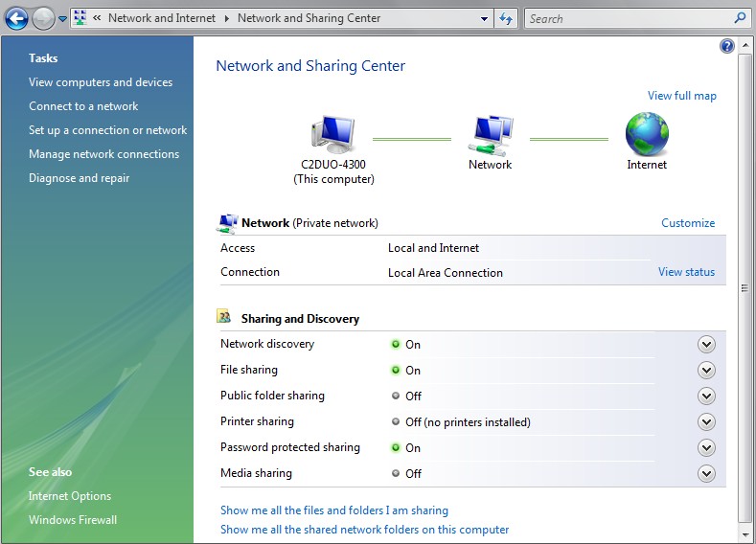The image size is (756, 544).
Task: Click the Local and Internet access value
Action: pos(433,248)
